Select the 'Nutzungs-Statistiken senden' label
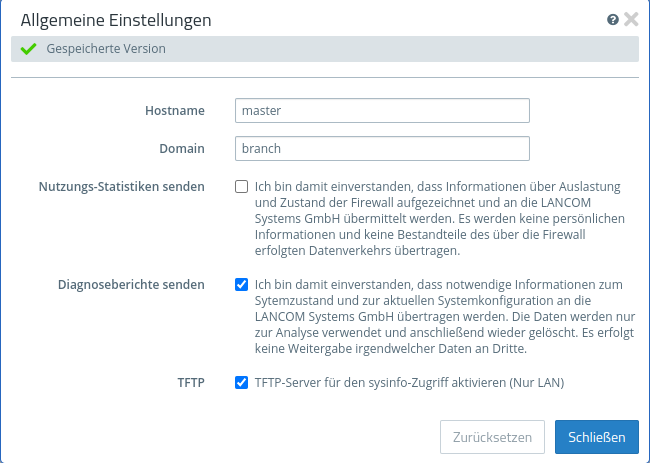 (122, 187)
